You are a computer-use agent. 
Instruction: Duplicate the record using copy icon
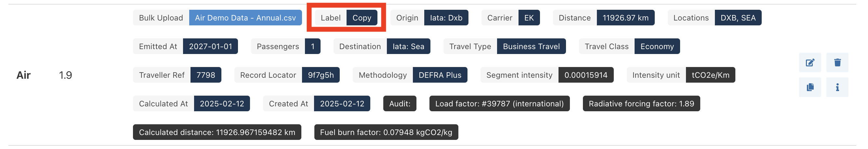coord(810,87)
